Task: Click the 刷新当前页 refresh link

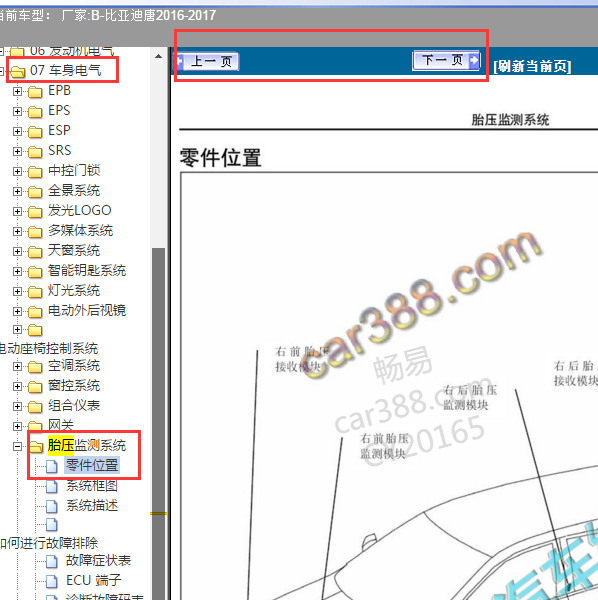Action: [532, 66]
